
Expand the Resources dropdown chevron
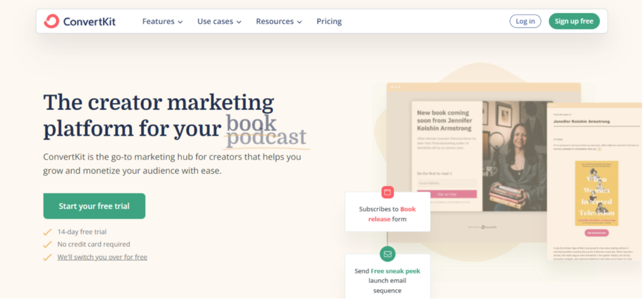pyautogui.click(x=299, y=22)
